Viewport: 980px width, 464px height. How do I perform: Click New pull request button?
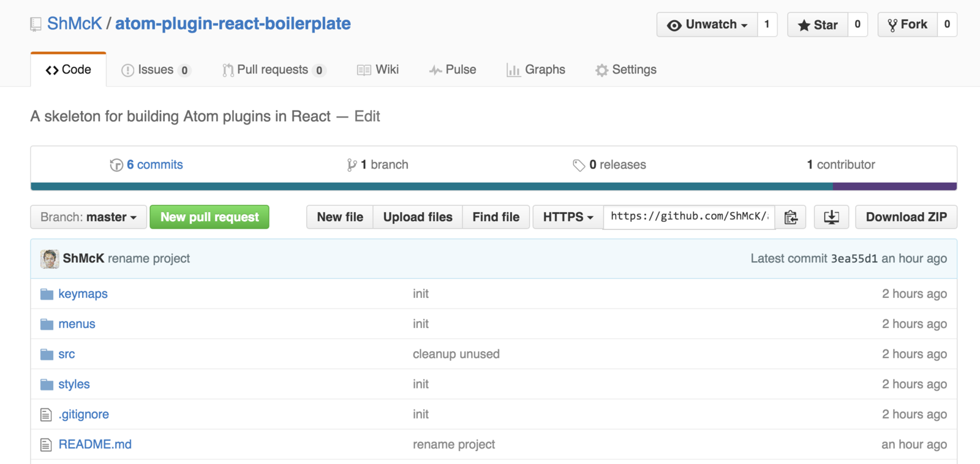coord(209,217)
